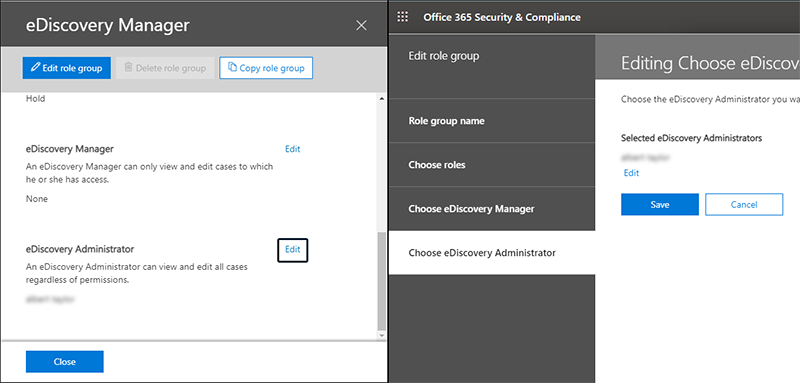Screen dimensions: 800x383
Task: Click the Delete role group button
Action: 165,68
